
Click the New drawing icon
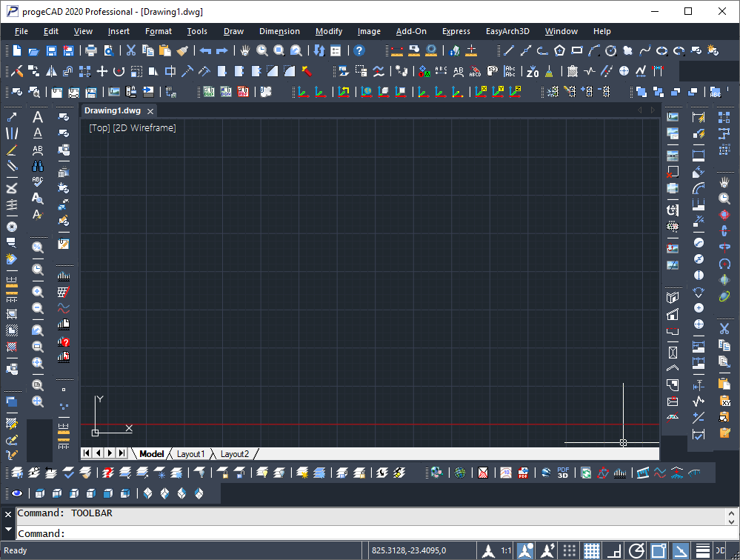[x=17, y=51]
